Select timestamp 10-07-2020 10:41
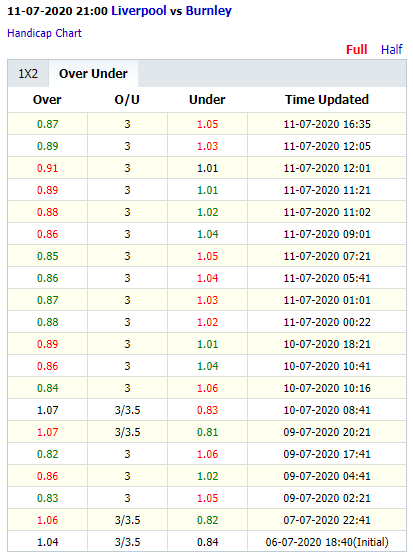 (327, 366)
